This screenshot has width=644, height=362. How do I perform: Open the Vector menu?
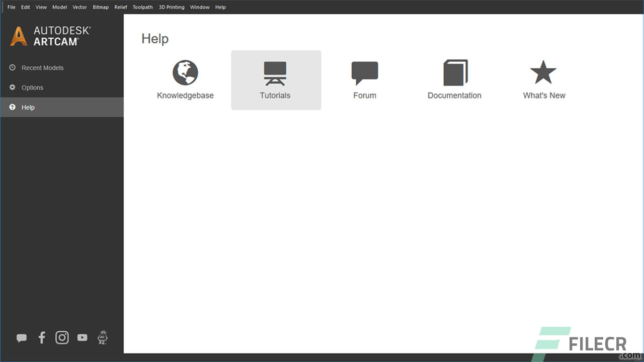click(79, 7)
